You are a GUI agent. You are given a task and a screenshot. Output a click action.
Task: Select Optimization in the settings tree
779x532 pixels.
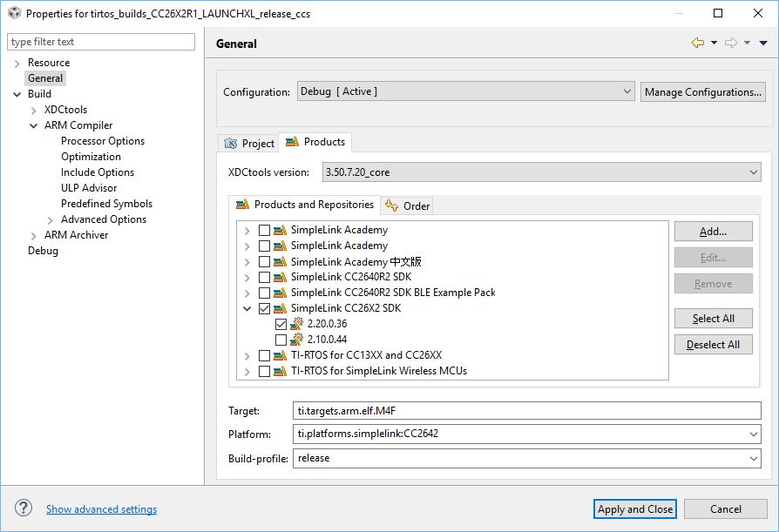[x=91, y=157]
